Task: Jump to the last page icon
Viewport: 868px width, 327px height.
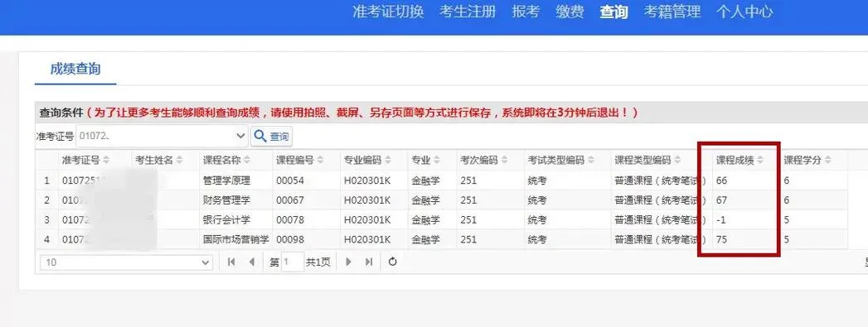Action: 369,262
